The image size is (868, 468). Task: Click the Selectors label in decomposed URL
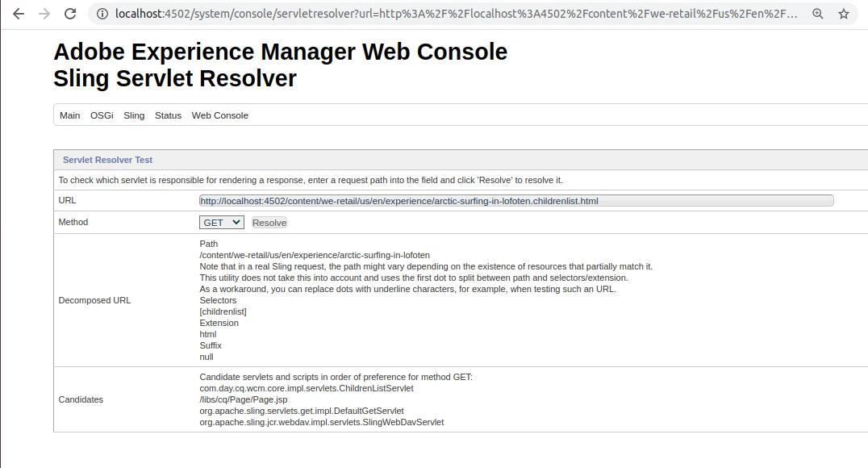[x=218, y=300]
